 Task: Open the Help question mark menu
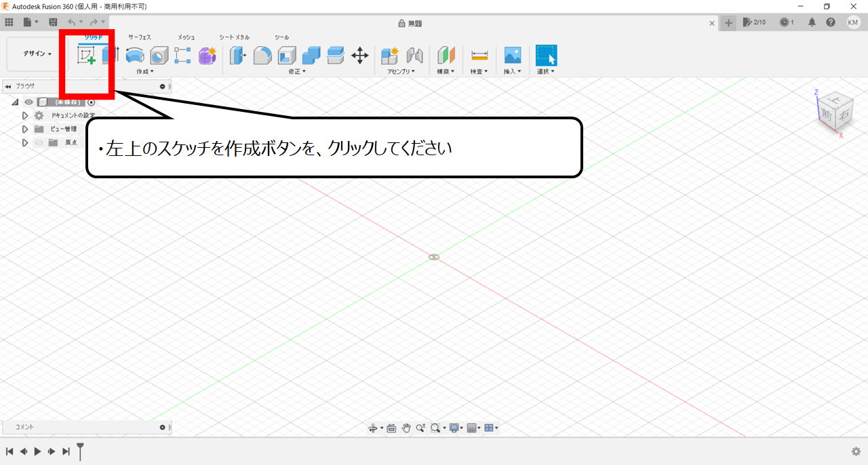click(831, 22)
